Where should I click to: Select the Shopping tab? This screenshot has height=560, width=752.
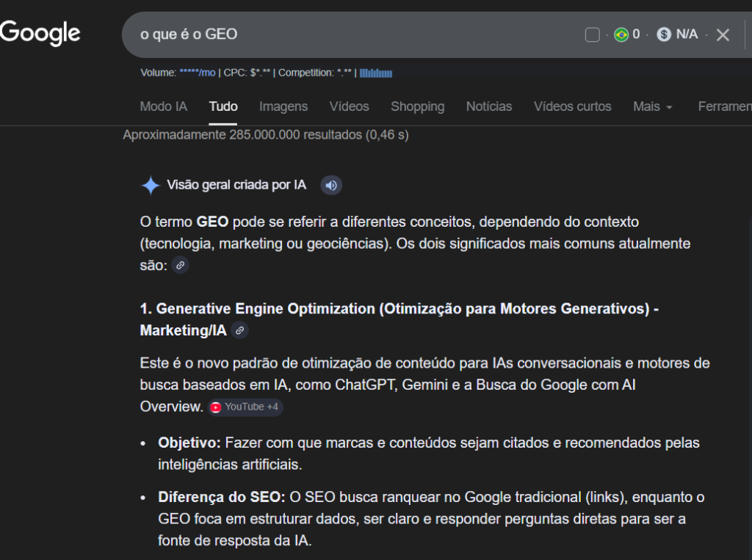point(417,106)
